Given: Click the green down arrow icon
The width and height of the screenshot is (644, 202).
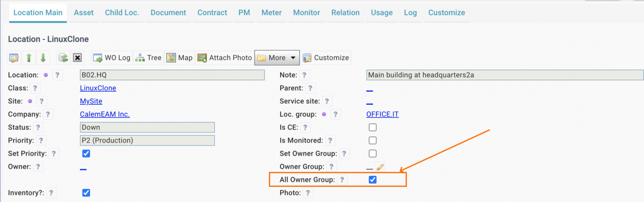Looking at the screenshot, I should point(43,57).
